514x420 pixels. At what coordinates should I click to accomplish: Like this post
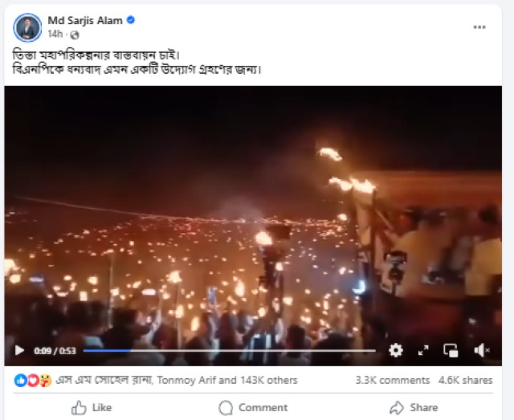click(x=92, y=407)
